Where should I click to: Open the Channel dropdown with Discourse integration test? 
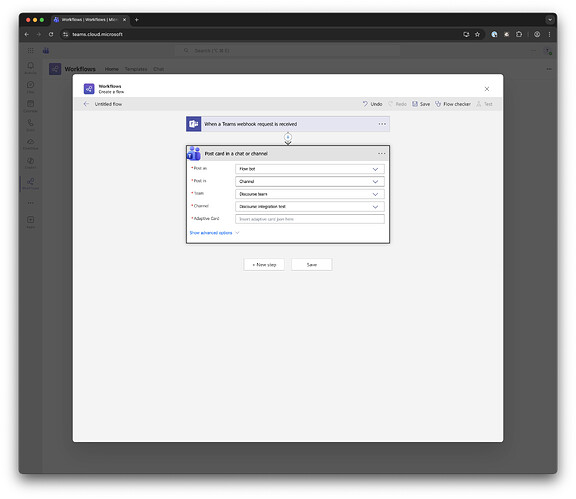(310, 207)
